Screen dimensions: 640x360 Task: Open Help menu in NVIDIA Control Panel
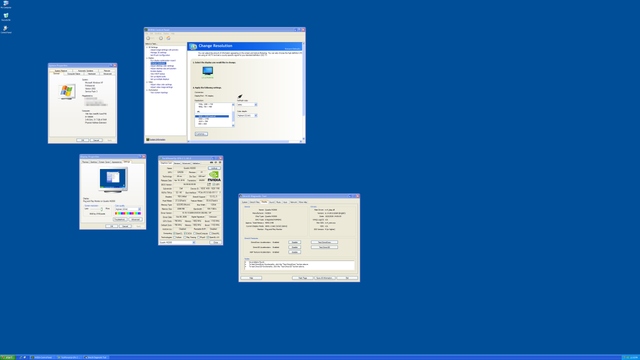[x=173, y=33]
